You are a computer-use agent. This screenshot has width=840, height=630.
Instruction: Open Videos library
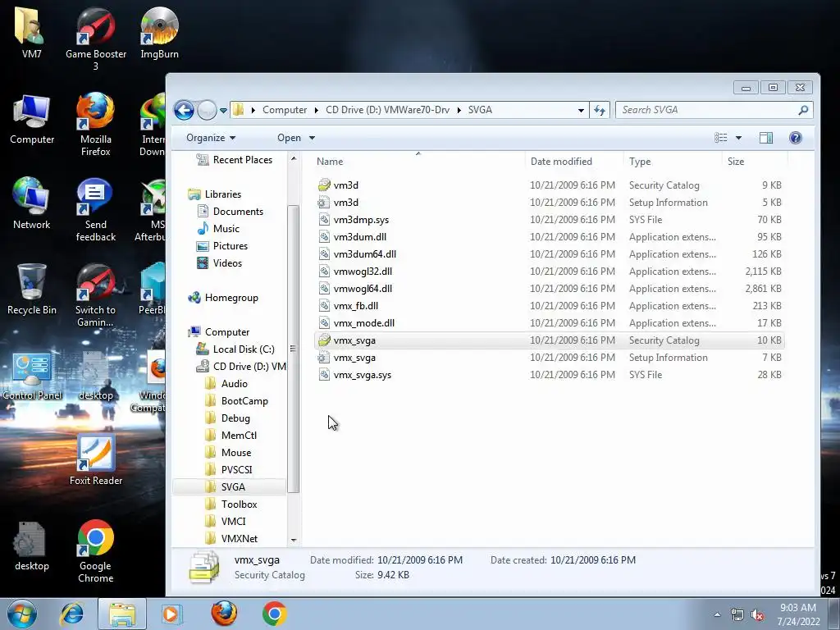click(x=219, y=262)
